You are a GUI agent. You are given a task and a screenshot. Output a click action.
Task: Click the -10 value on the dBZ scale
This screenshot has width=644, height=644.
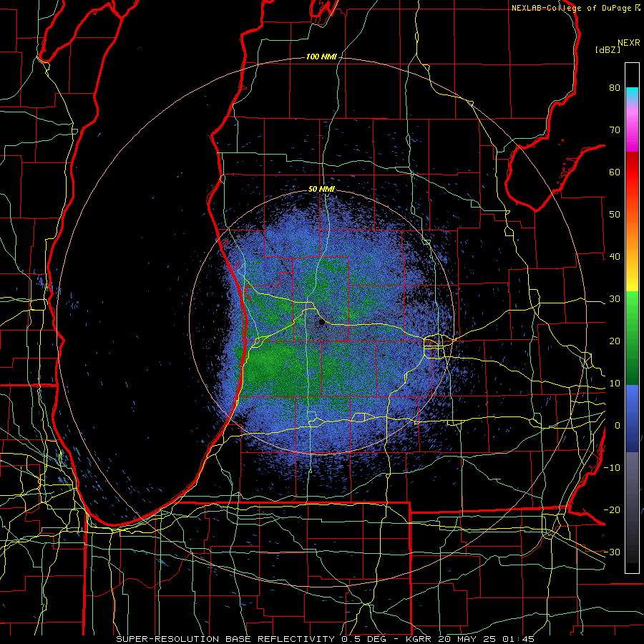click(x=612, y=468)
